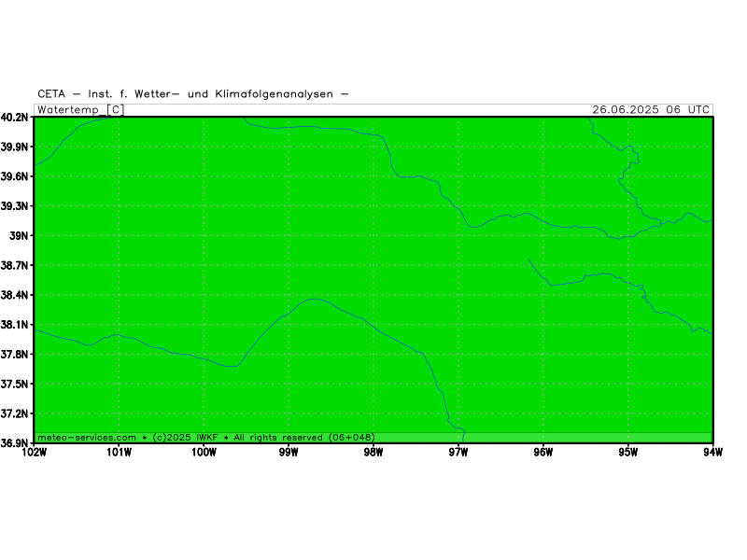747x560 pixels.
Task: Click the 39N latitude label
Action: [19, 236]
